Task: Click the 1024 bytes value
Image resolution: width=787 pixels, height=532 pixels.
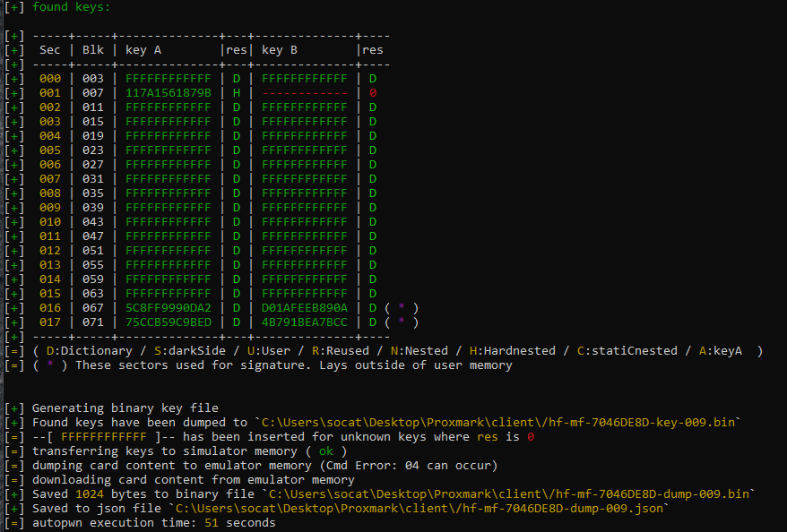Action: (90, 494)
